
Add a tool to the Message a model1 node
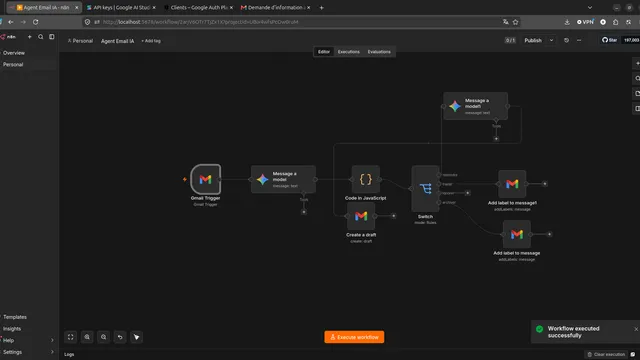(496, 139)
